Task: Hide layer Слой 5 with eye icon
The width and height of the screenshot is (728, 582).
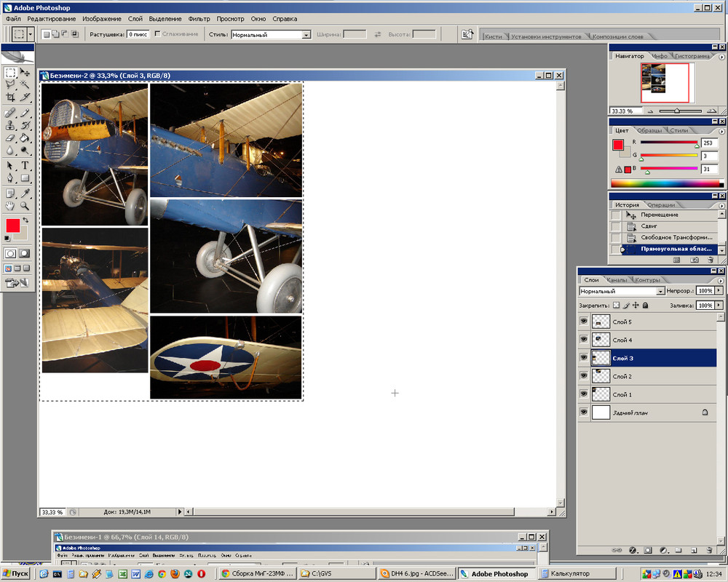Action: [x=584, y=321]
